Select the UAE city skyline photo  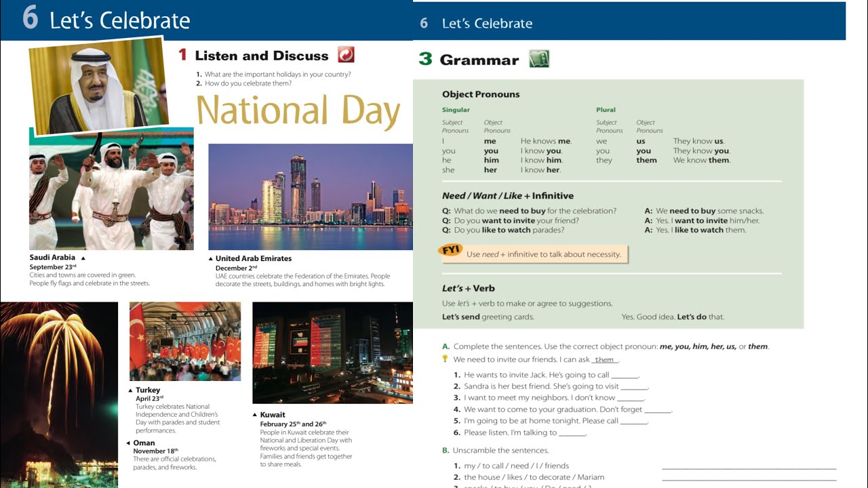311,197
